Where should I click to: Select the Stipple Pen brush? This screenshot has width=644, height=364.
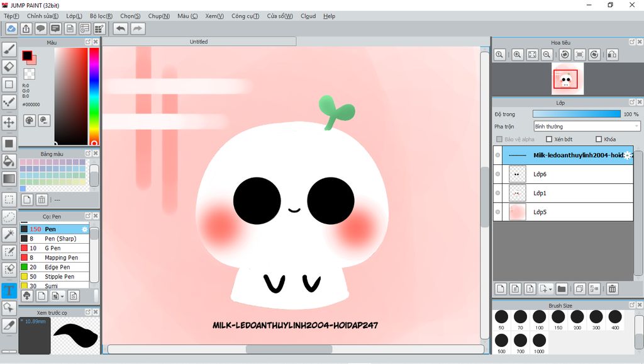point(54,276)
